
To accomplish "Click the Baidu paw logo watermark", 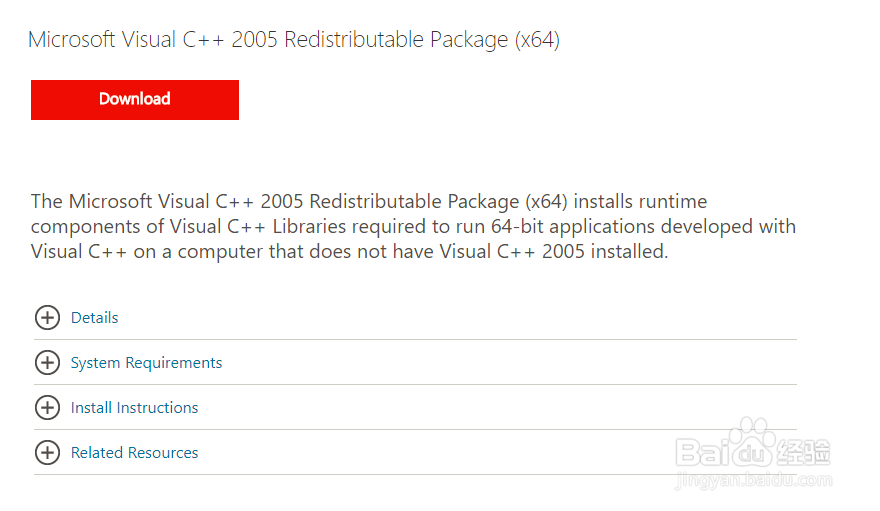I will click(x=752, y=442).
